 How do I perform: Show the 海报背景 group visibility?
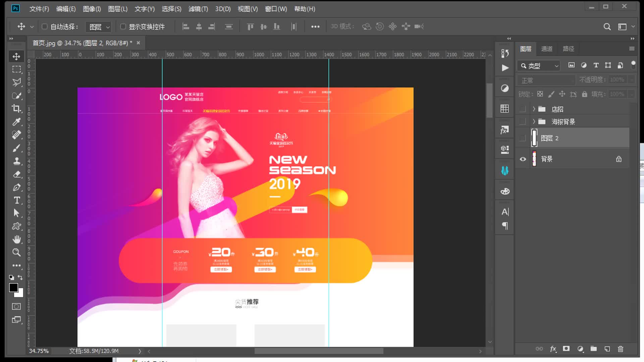(523, 121)
